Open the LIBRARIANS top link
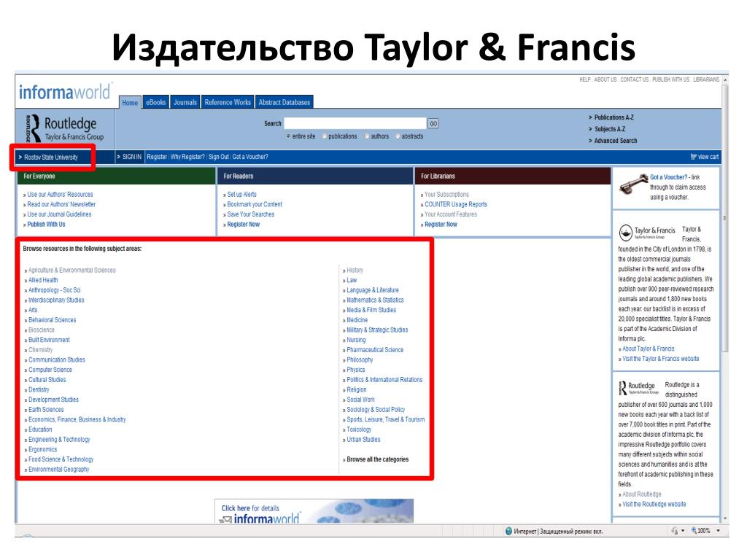747x560 pixels. (706, 79)
